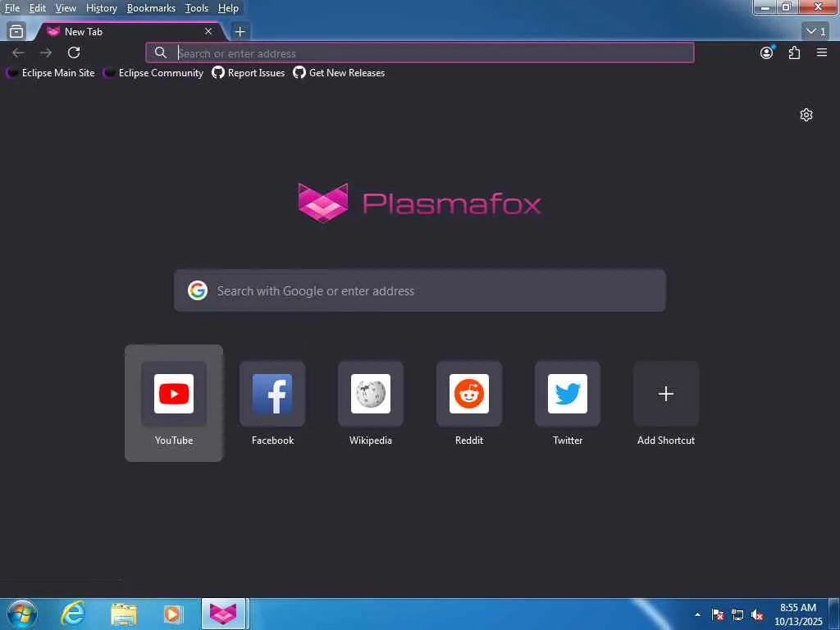Open the tab overview icon in tab bar
The image size is (840, 630).
(16, 32)
